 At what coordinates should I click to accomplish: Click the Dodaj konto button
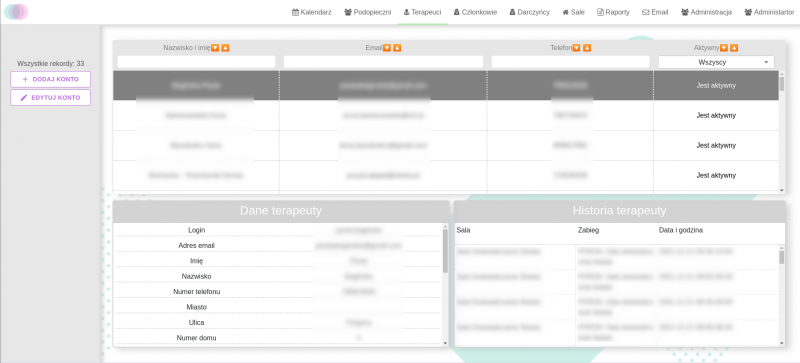tap(51, 79)
